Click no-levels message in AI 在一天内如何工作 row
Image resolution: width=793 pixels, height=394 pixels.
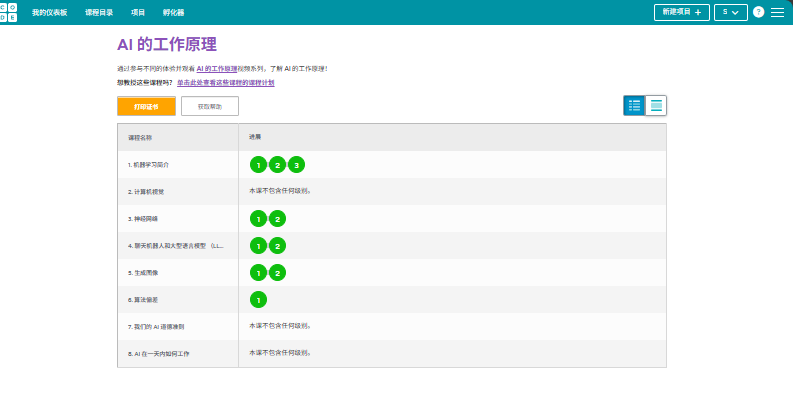[x=280, y=353]
